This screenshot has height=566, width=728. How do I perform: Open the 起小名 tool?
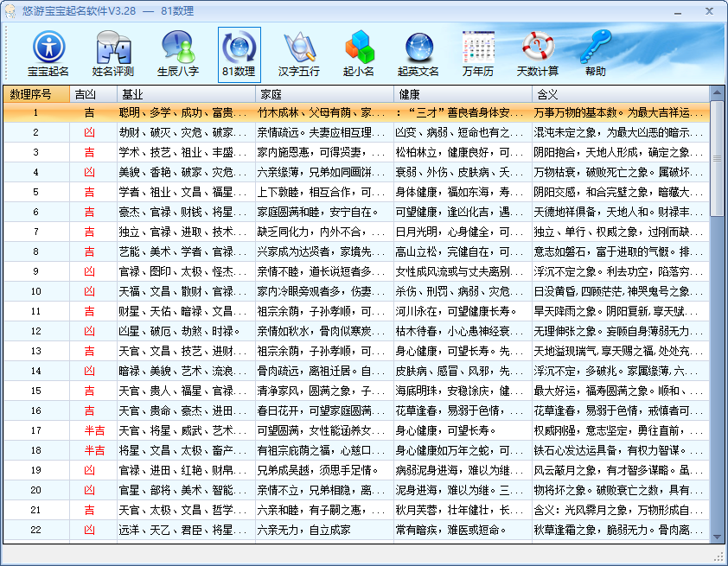pos(359,54)
